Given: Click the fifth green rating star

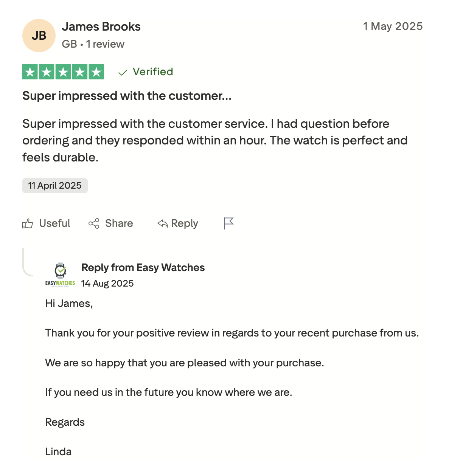Looking at the screenshot, I should pos(96,72).
